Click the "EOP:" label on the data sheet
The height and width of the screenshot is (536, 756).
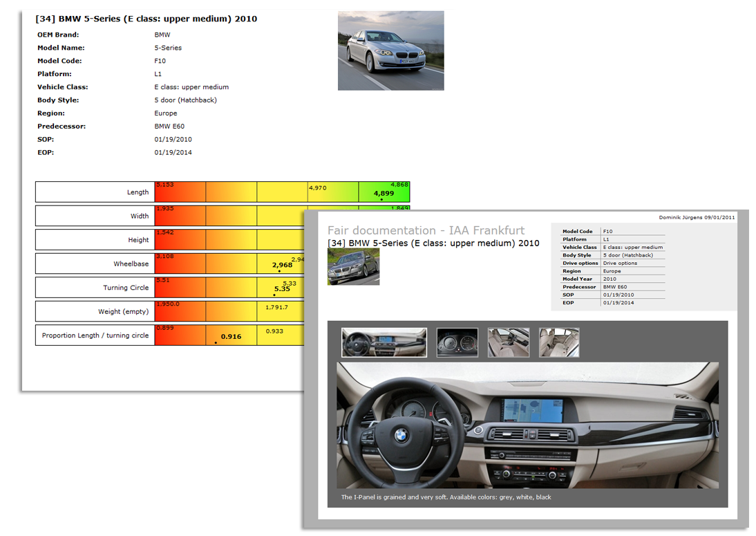(46, 152)
